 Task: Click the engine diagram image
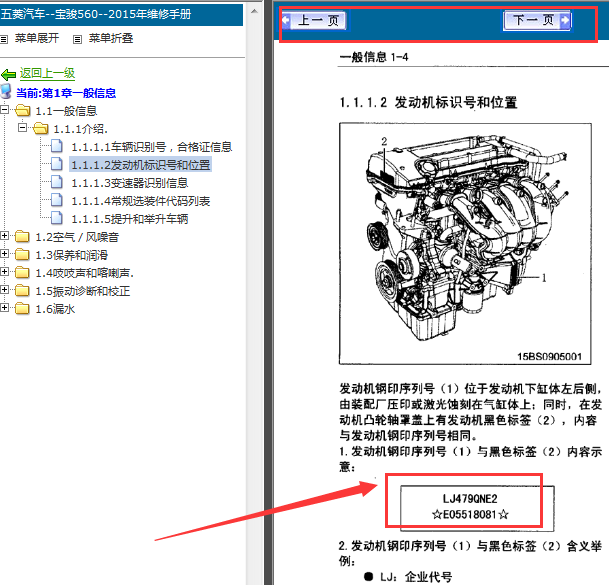coord(465,244)
